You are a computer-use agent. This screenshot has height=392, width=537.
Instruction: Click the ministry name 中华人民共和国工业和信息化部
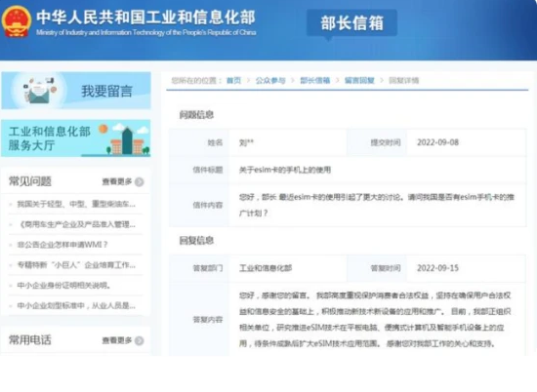pyautogui.click(x=145, y=18)
